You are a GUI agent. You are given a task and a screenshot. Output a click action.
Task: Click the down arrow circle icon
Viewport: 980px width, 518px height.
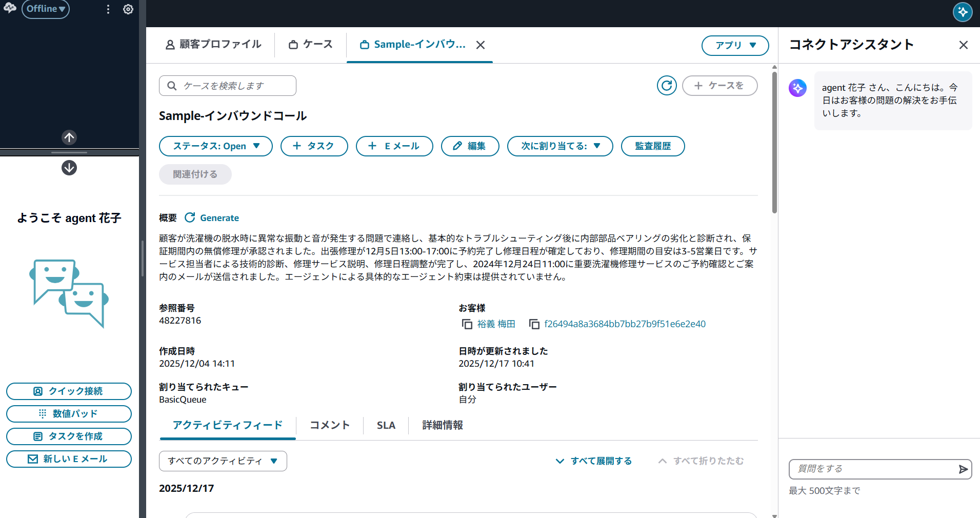69,168
